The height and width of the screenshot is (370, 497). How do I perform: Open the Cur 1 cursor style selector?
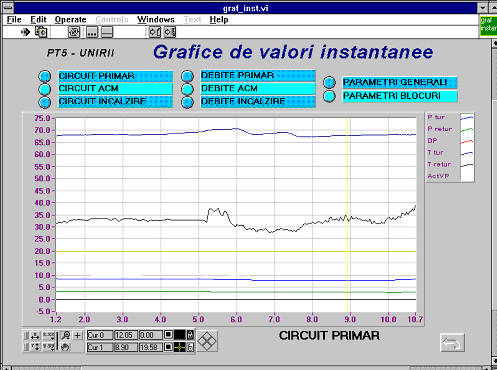coord(179,347)
